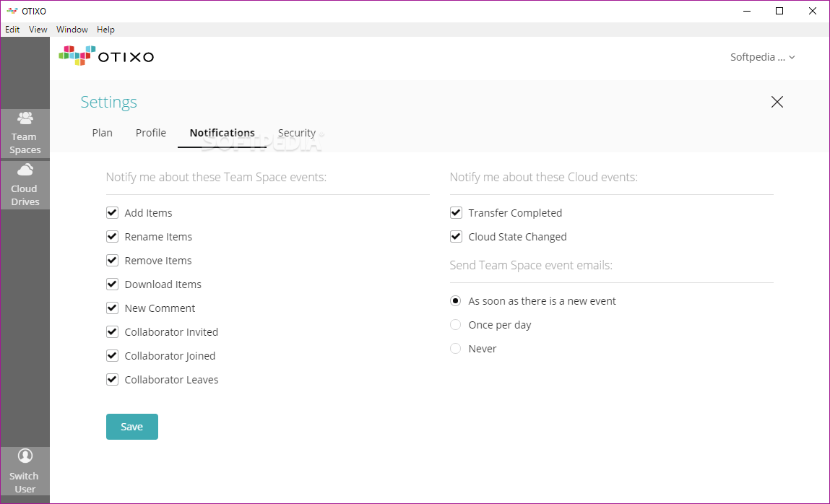Click 'Notify me about these Cloud events' text
The height and width of the screenshot is (504, 830).
tap(544, 177)
